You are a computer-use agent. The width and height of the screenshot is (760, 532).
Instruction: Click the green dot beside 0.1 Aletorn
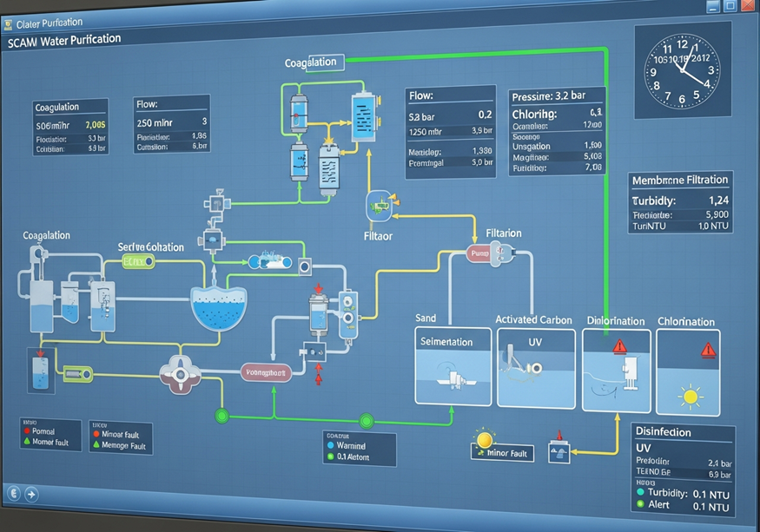click(x=331, y=456)
